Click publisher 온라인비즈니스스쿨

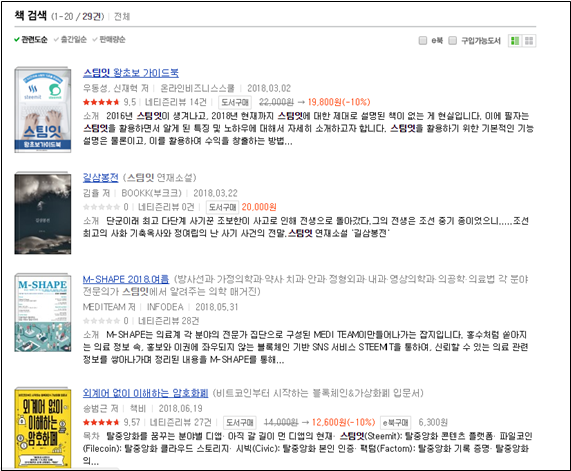[x=197, y=88]
